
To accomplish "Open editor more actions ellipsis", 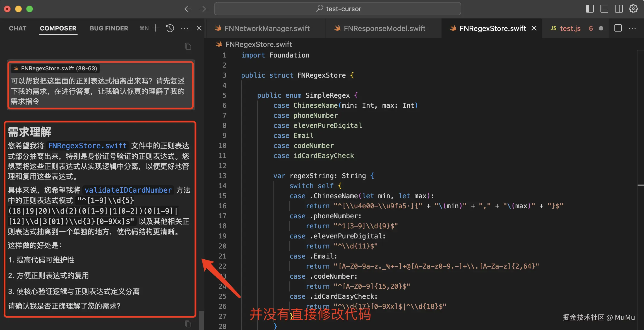I will tap(632, 28).
